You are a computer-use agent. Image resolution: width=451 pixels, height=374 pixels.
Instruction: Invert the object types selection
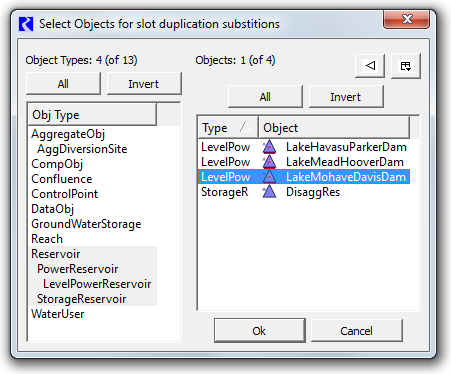click(144, 84)
